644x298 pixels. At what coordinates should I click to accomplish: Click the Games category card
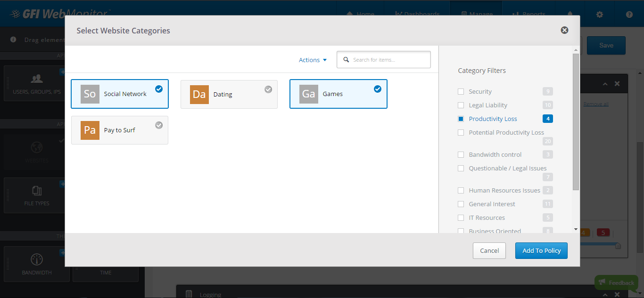pyautogui.click(x=339, y=94)
